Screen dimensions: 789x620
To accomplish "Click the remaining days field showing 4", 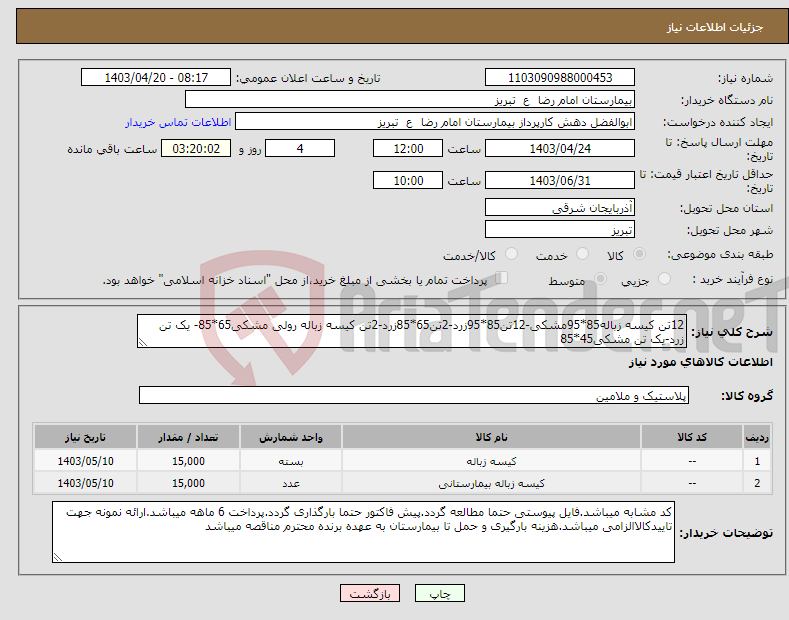I will point(300,148).
